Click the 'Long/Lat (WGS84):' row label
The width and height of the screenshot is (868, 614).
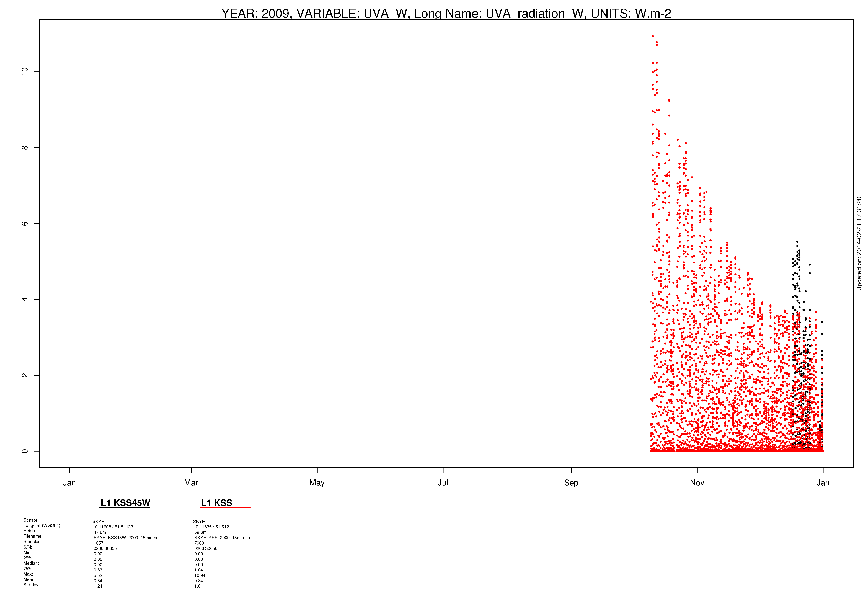point(42,525)
